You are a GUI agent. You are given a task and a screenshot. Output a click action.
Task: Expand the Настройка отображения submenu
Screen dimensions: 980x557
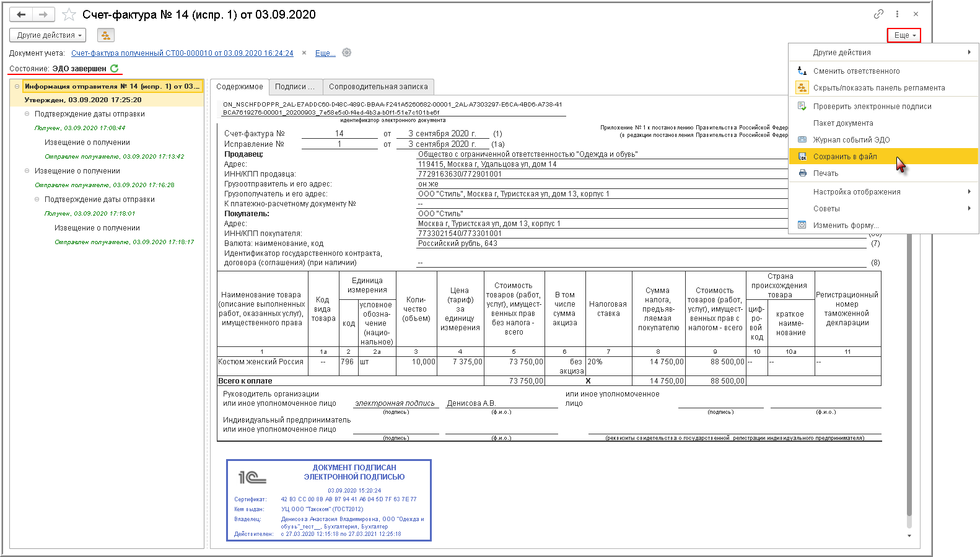pyautogui.click(x=883, y=192)
